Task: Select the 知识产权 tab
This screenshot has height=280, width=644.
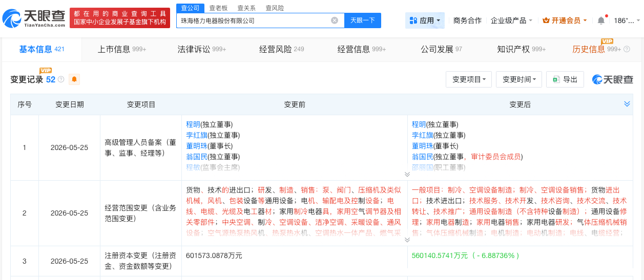Action: (522, 49)
